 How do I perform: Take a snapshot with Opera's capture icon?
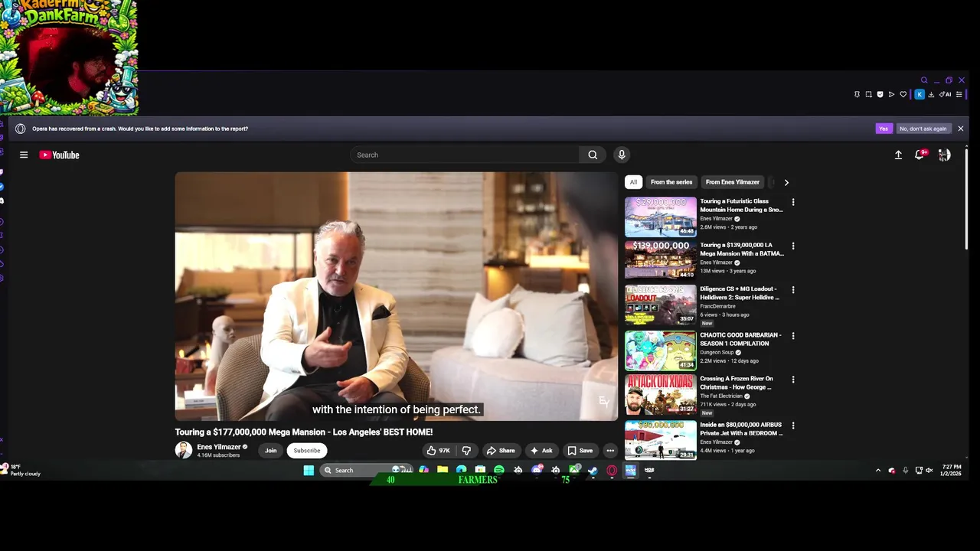[x=868, y=94]
